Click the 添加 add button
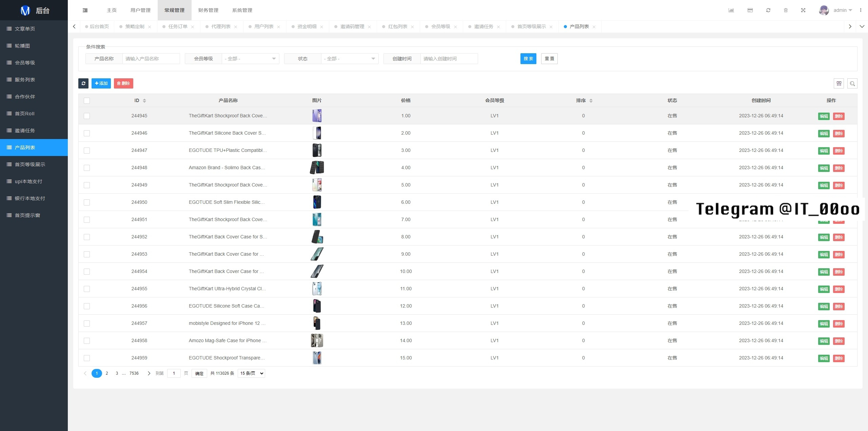 tap(101, 83)
